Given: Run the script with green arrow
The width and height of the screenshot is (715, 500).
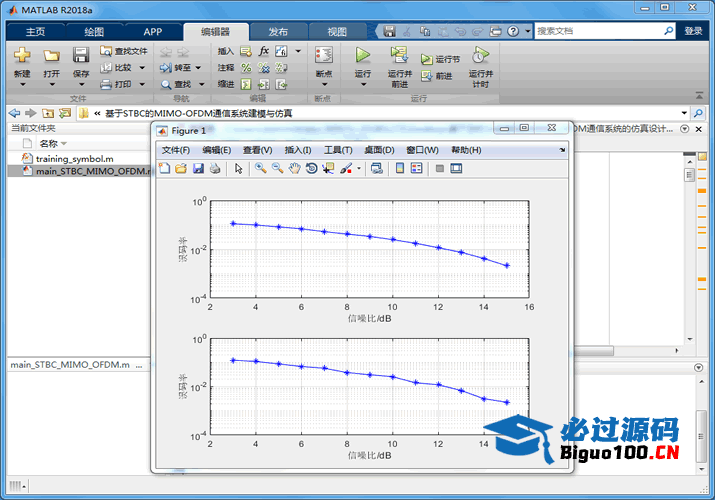Looking at the screenshot, I should 363,55.
